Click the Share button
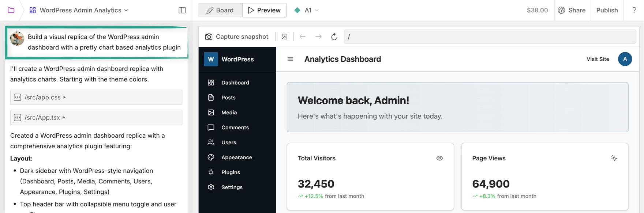Image resolution: width=644 pixels, height=213 pixels. (572, 10)
